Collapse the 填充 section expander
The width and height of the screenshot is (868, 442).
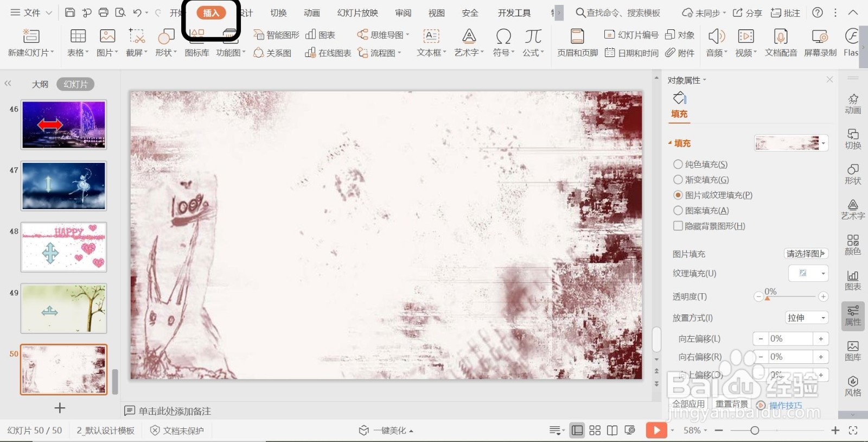coord(670,143)
